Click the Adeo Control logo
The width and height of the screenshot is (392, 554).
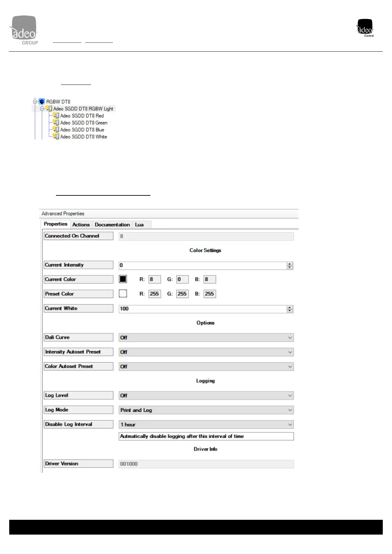(365, 28)
